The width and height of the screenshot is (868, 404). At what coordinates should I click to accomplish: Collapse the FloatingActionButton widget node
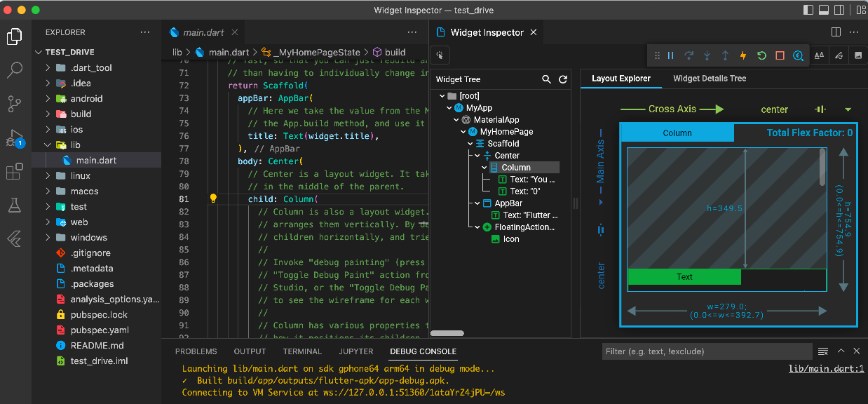(x=477, y=227)
